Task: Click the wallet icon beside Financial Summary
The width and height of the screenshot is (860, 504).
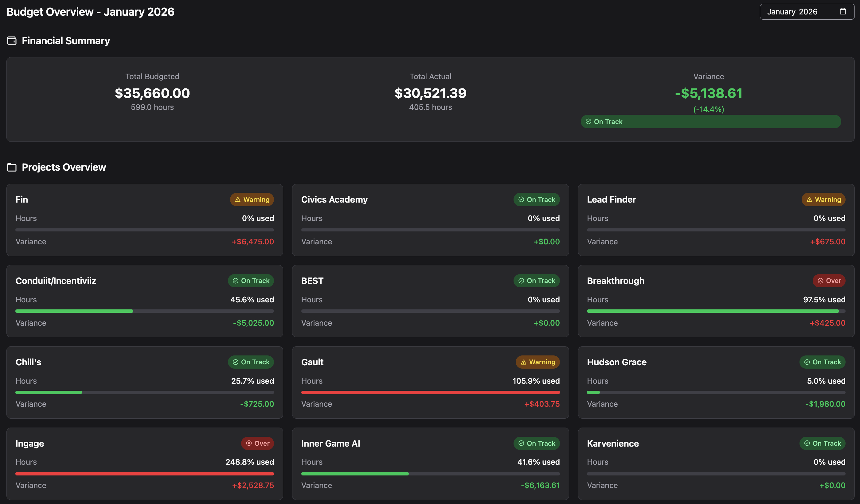Action: pyautogui.click(x=12, y=41)
